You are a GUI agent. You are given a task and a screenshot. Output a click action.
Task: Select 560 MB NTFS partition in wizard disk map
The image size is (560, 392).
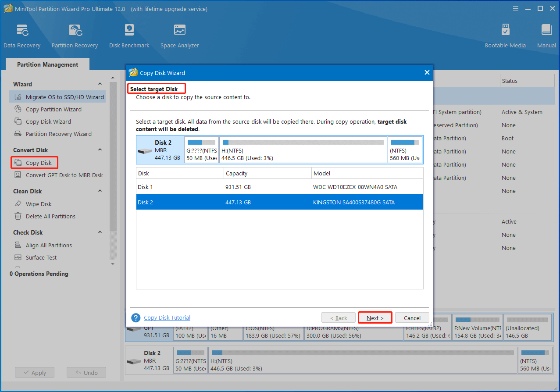(x=405, y=150)
